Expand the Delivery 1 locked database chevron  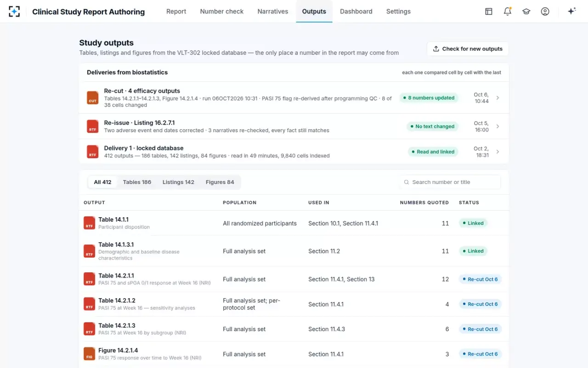[x=498, y=152]
